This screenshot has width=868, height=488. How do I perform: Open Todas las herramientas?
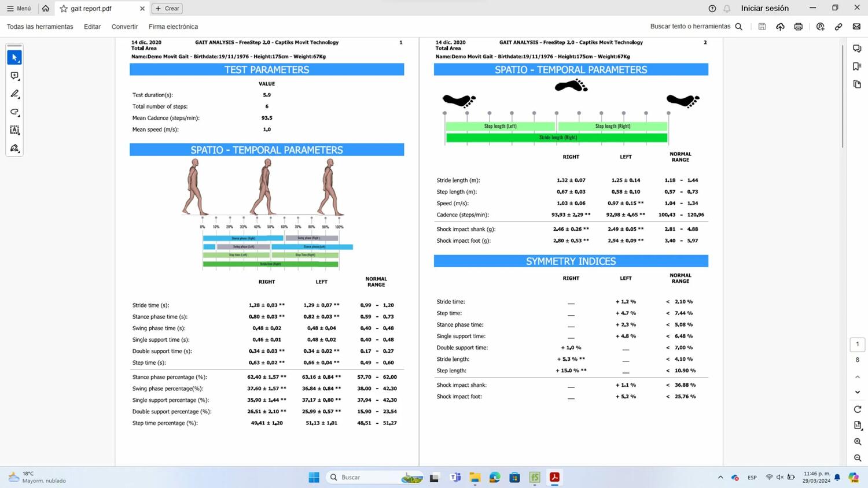40,27
